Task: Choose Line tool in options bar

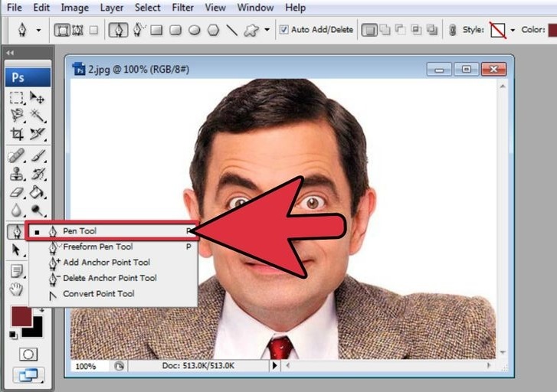Action: pyautogui.click(x=232, y=30)
